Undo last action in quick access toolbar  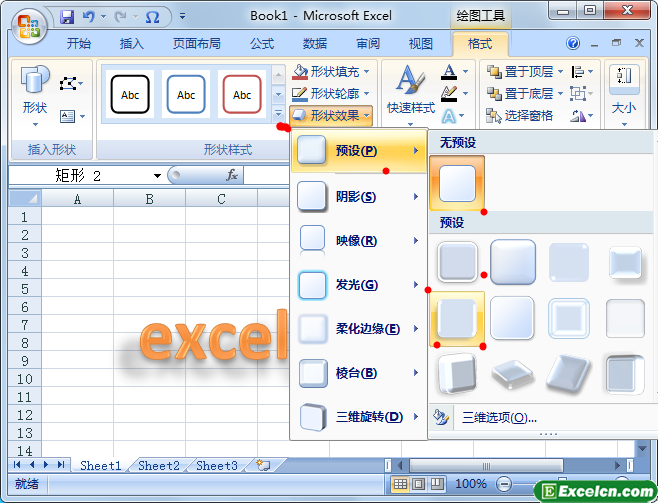(89, 17)
